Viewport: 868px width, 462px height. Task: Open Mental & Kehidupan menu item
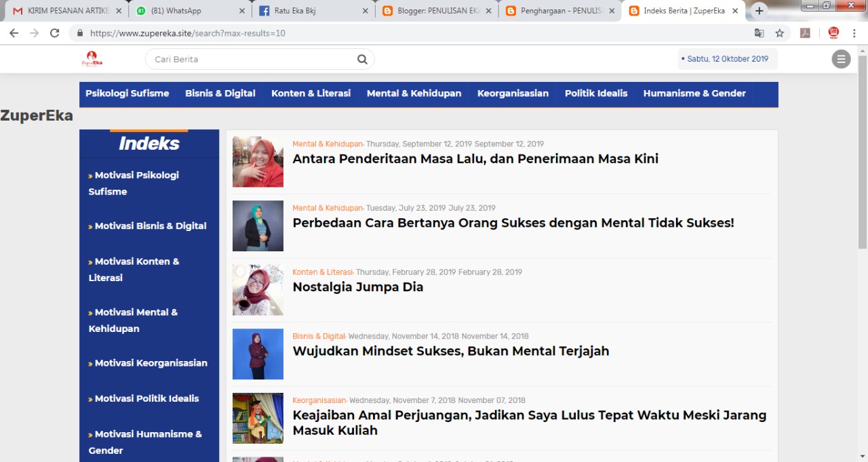pos(414,93)
